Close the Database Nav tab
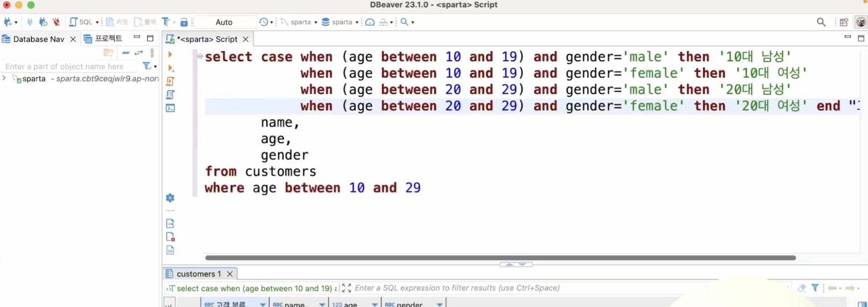Screen dimensions: 868x307 (73, 39)
